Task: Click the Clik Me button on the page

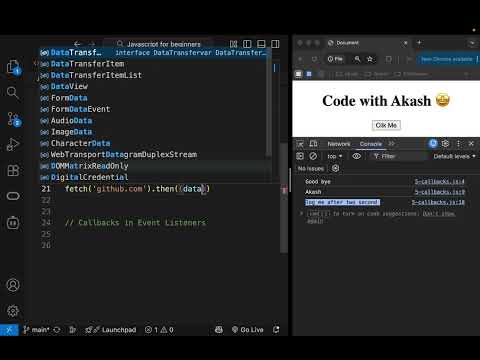Action: (386, 125)
